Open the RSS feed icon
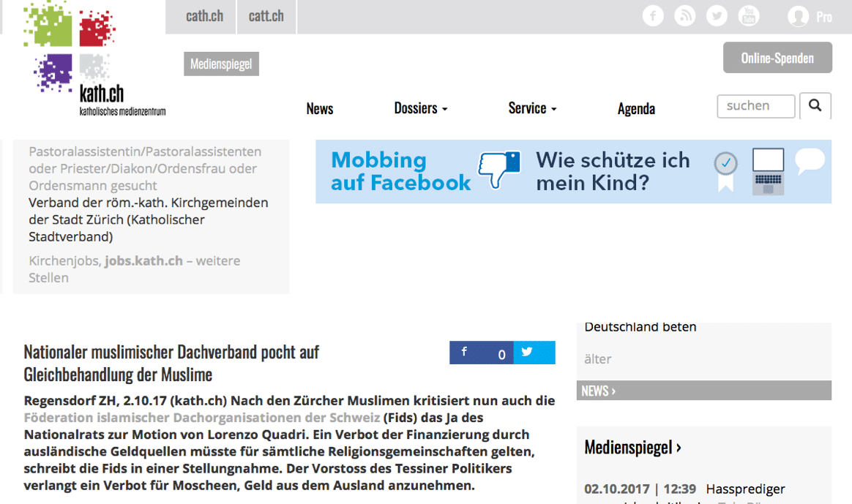 (x=685, y=15)
